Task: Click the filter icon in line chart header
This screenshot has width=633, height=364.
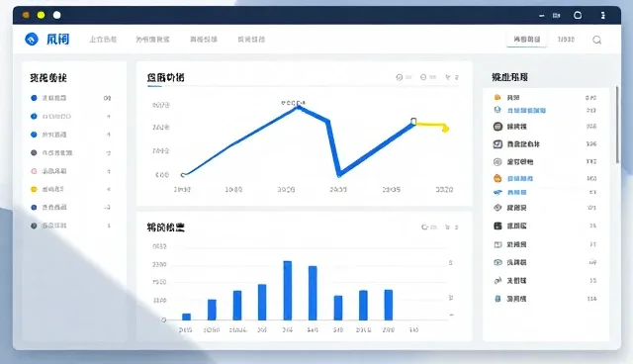Action: (448, 77)
